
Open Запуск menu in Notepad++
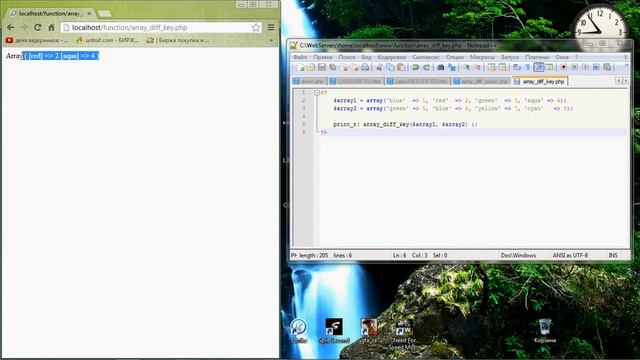tap(510, 57)
